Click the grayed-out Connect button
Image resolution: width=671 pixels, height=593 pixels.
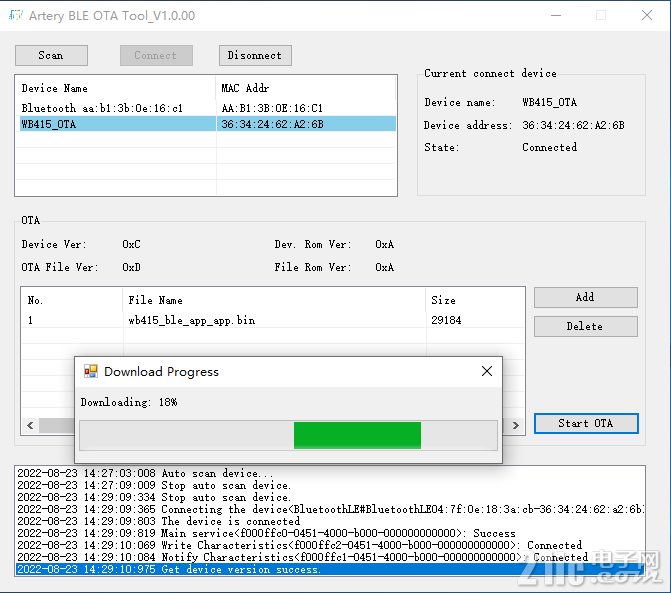(x=156, y=56)
